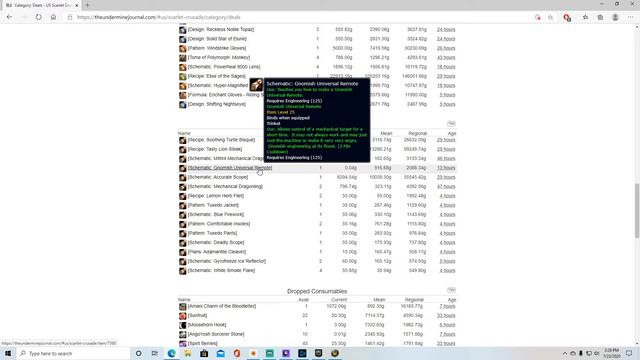The width and height of the screenshot is (640, 360).
Task: Open the Schematic: Blue Firework link
Action: point(216,214)
